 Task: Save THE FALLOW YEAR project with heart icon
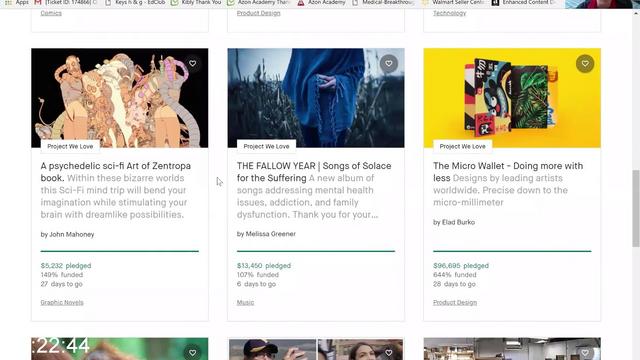[389, 64]
